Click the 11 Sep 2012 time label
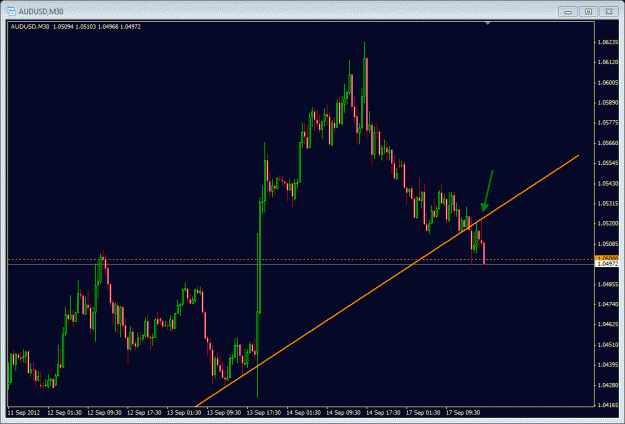 24,413
